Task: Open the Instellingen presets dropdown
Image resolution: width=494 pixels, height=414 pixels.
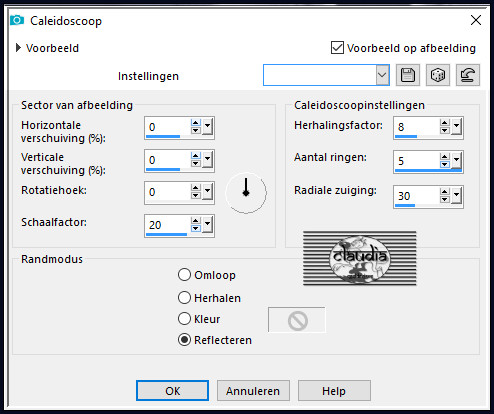Action: [382, 75]
